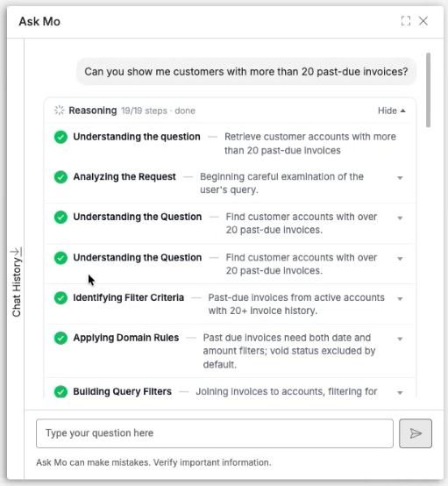The width and height of the screenshot is (448, 486).
Task: Click the chat scrollbar thumb
Action: tap(428, 89)
